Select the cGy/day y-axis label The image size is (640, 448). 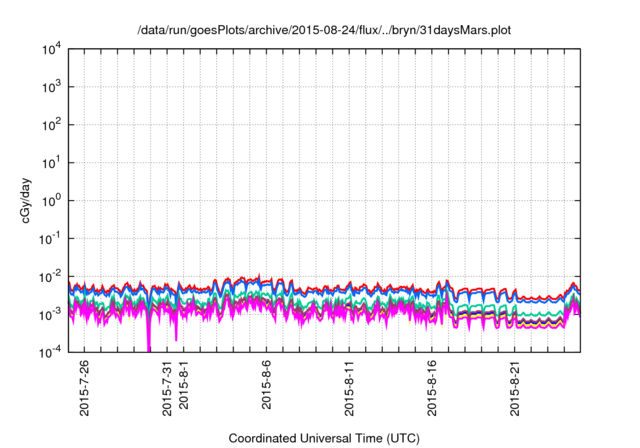26,200
